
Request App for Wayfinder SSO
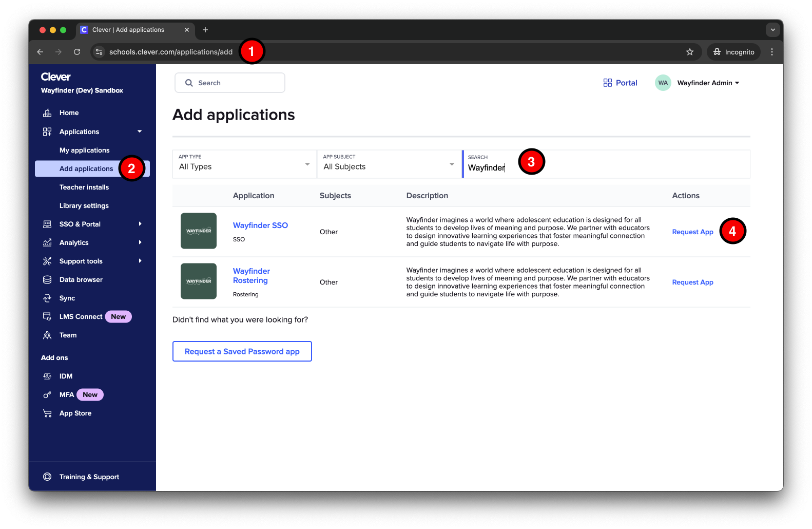point(693,232)
